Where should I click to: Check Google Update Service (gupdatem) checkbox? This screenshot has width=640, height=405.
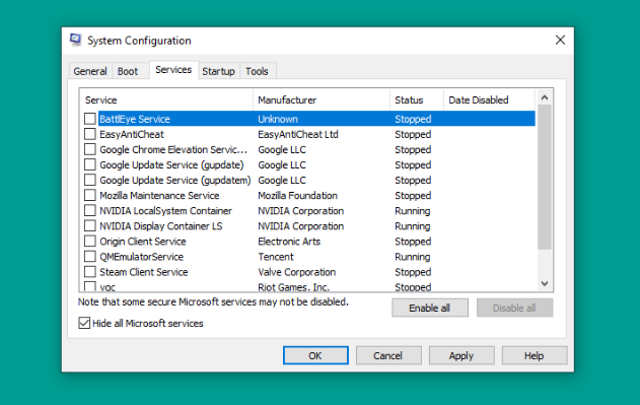[x=90, y=180]
